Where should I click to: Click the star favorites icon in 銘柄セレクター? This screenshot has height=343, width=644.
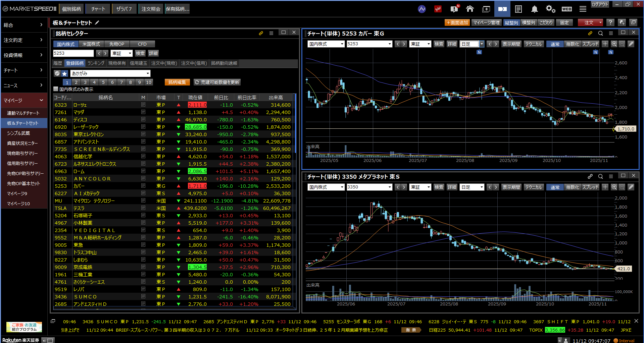(x=65, y=73)
